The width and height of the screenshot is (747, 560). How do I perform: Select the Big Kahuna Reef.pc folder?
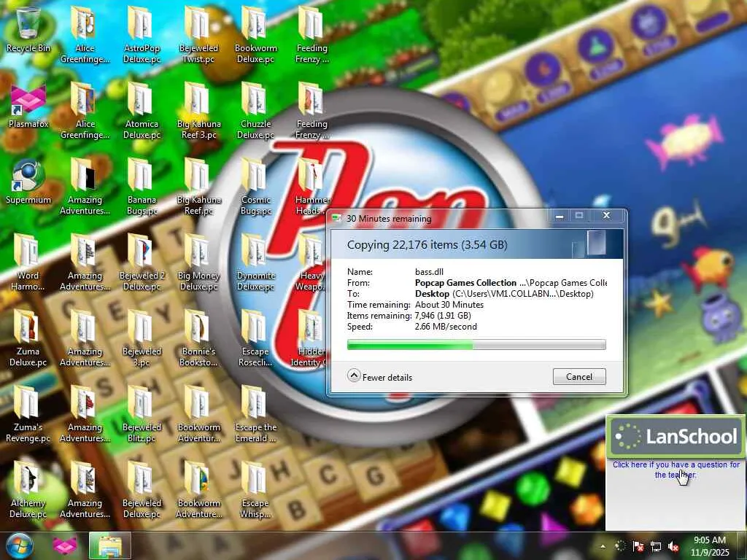[198, 187]
